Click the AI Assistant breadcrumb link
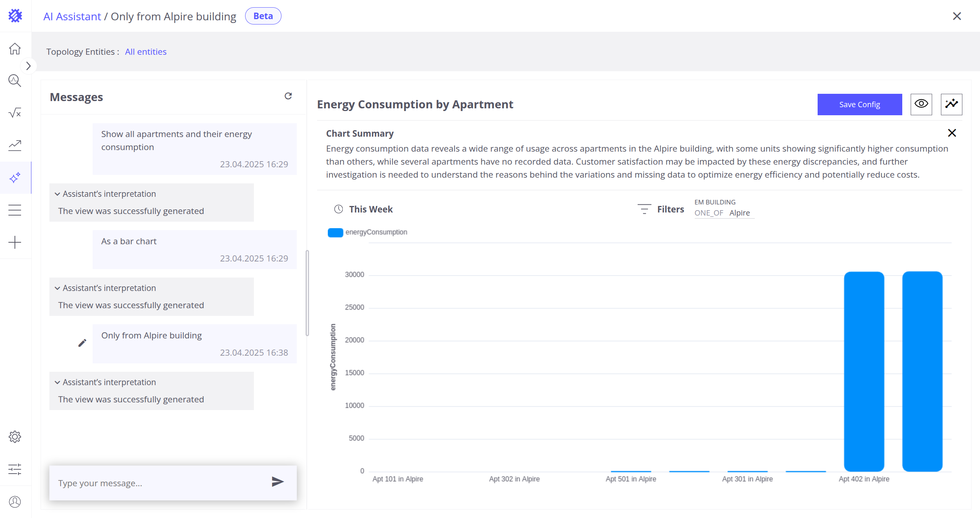Screen dimensions: 980x518 tap(72, 16)
